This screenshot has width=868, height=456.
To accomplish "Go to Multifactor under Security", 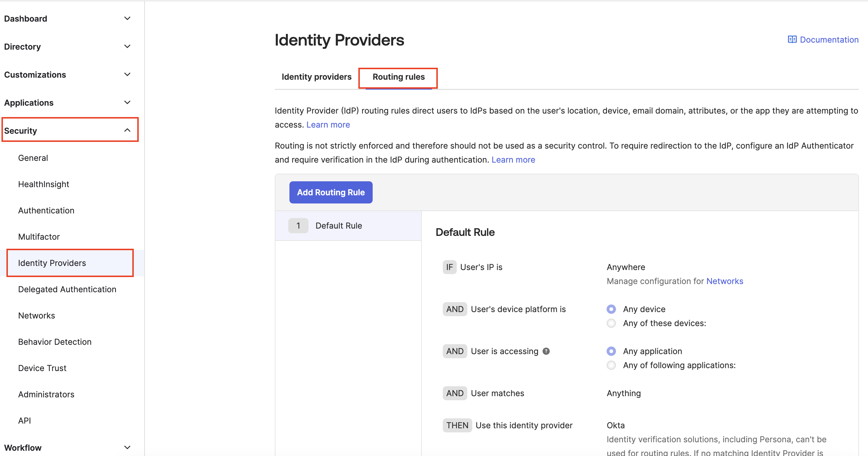I will [x=39, y=237].
